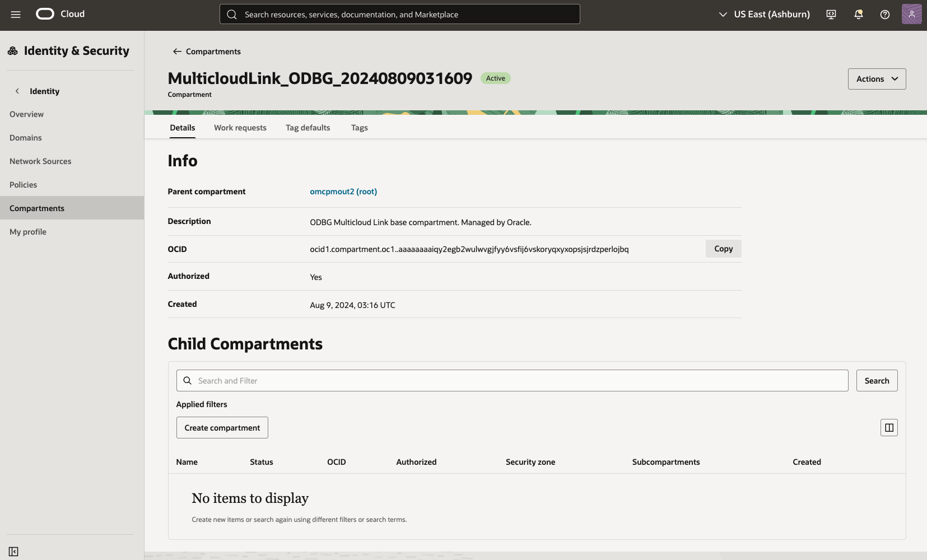Expand the Actions dropdown
This screenshot has height=560, width=927.
pyautogui.click(x=877, y=79)
